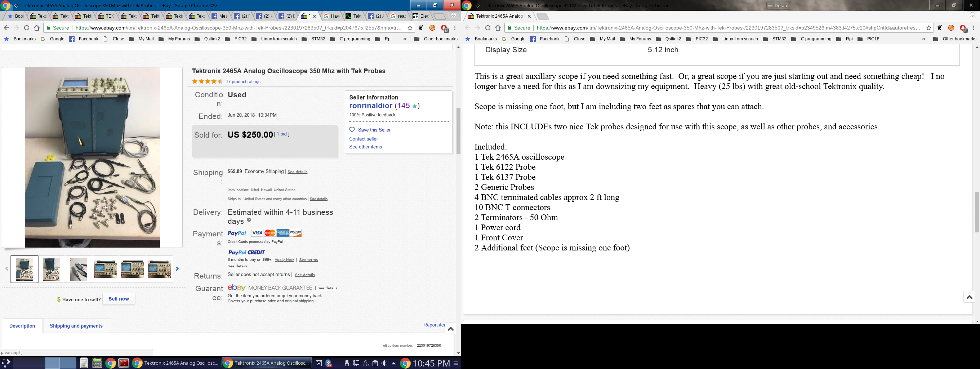Click back-to-top arrow in left window

pyautogui.click(x=450, y=329)
